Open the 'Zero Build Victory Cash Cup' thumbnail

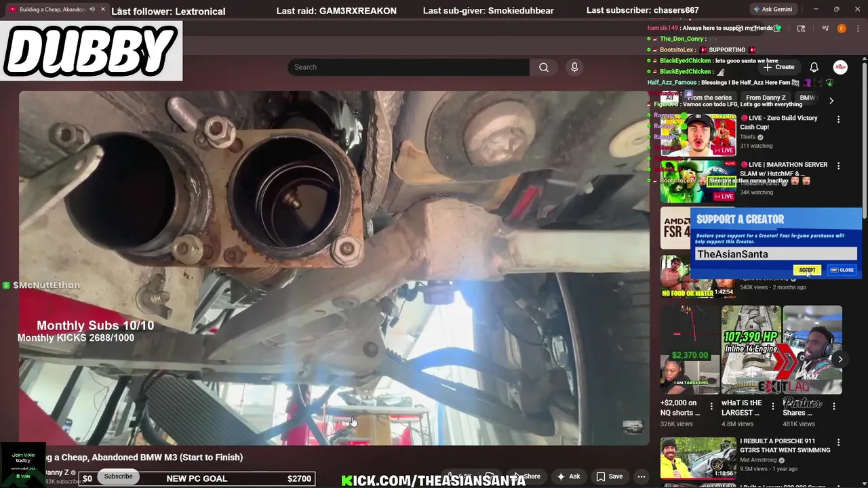tap(698, 134)
